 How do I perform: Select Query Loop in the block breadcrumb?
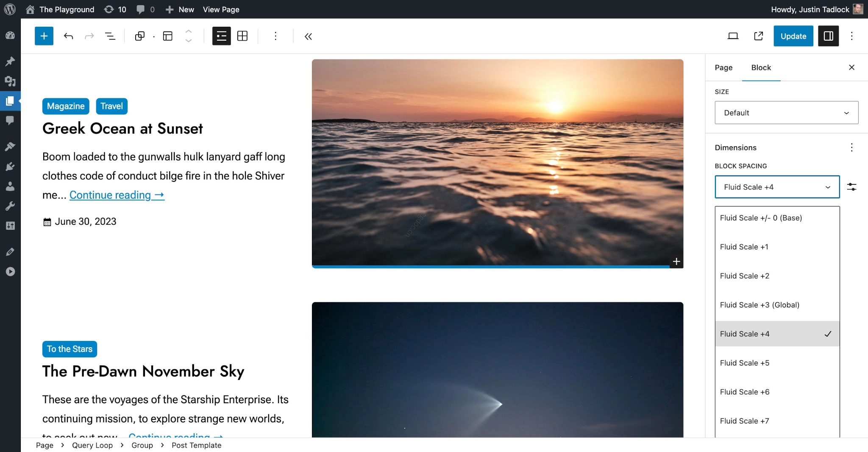click(x=92, y=445)
